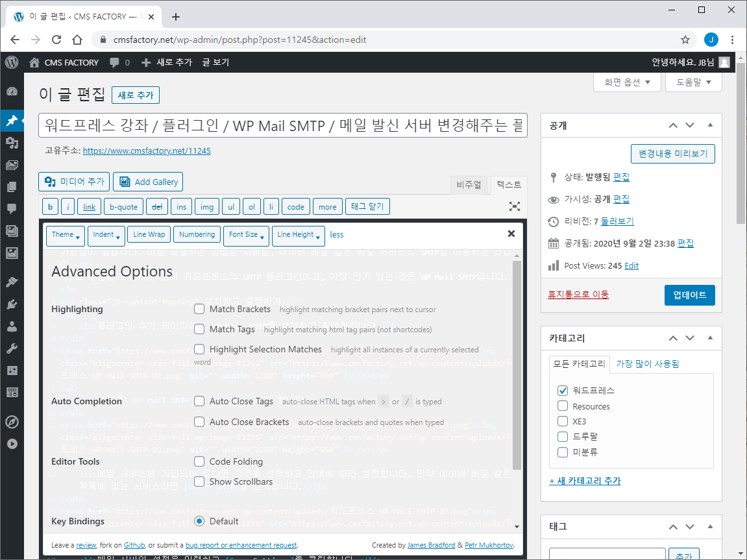Screen dimensions: 747x560
Task: Collapse menu play icon in sidebar
Action: 12,444
